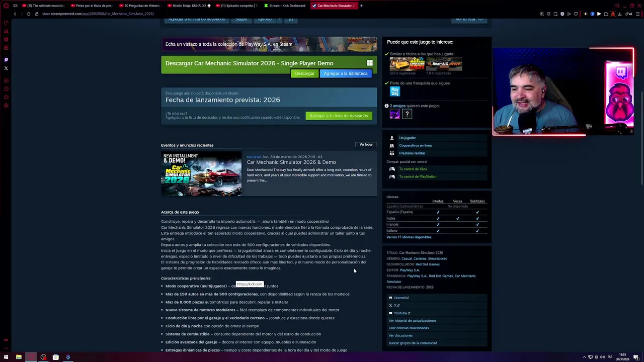This screenshot has height=362, width=644.
Task: Click the green Descargar demo button
Action: [304, 73]
